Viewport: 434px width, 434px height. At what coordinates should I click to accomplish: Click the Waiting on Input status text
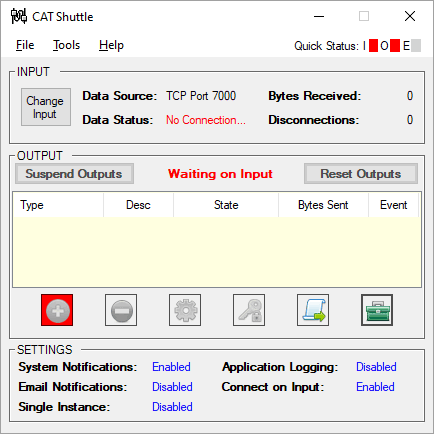(x=220, y=174)
